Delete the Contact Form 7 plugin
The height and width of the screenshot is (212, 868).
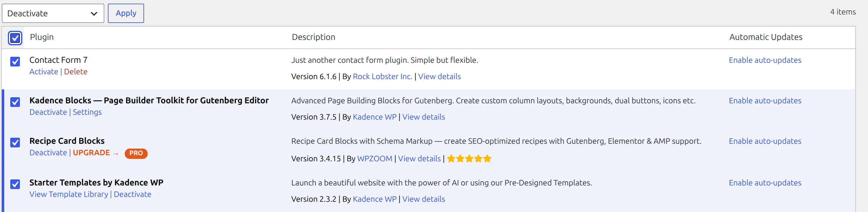point(76,72)
